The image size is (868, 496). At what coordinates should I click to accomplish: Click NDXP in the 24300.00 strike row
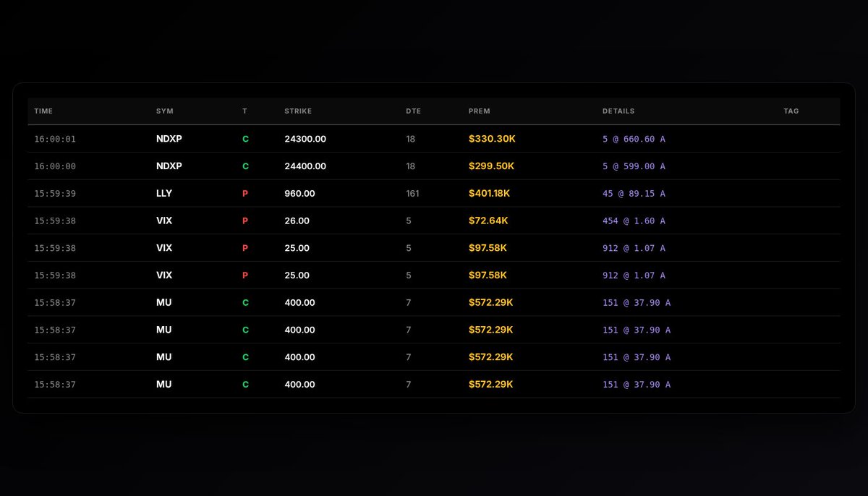pyautogui.click(x=169, y=139)
